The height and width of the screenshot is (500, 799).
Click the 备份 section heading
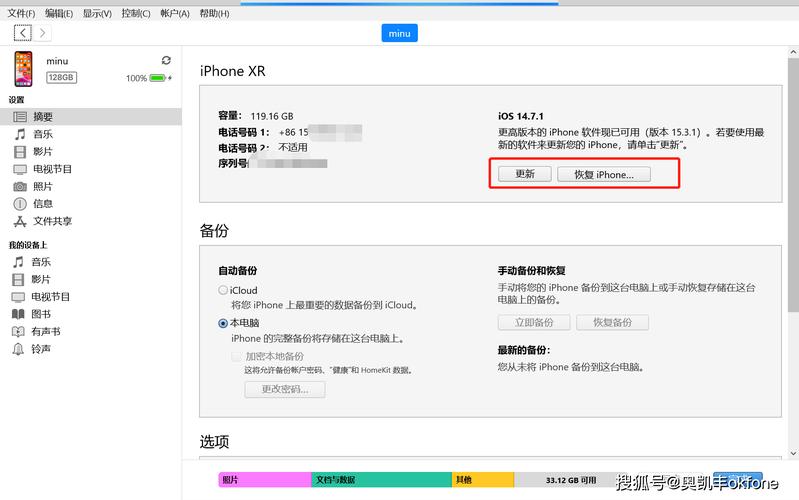[x=214, y=231]
